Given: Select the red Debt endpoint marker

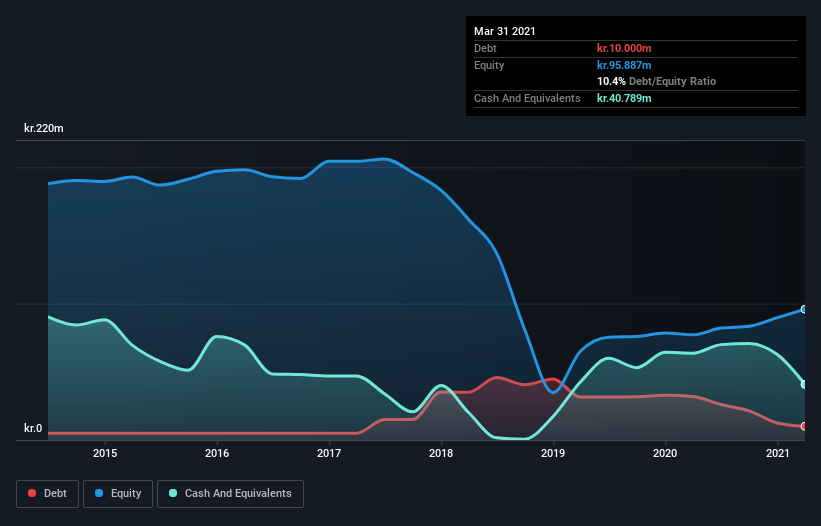Looking at the screenshot, I should coord(804,427).
